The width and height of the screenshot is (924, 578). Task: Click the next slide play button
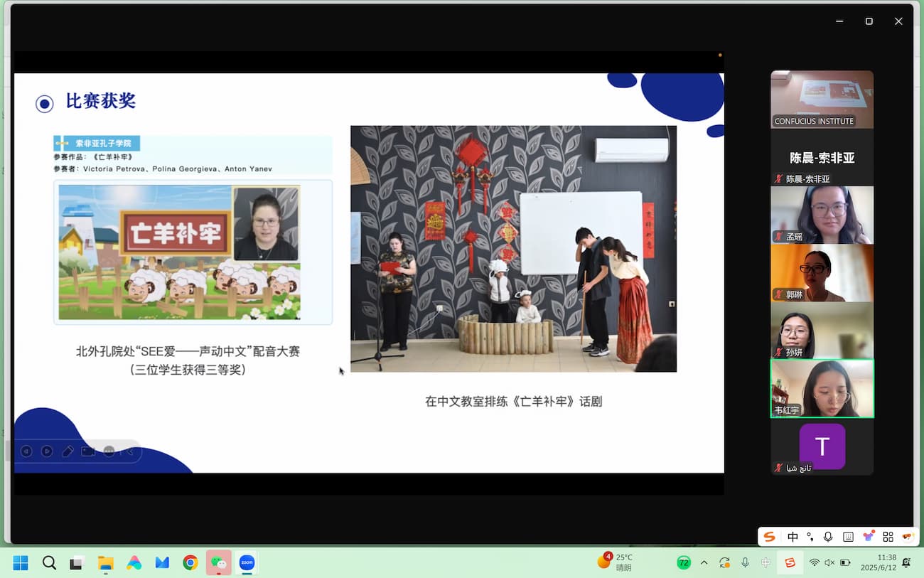(47, 451)
